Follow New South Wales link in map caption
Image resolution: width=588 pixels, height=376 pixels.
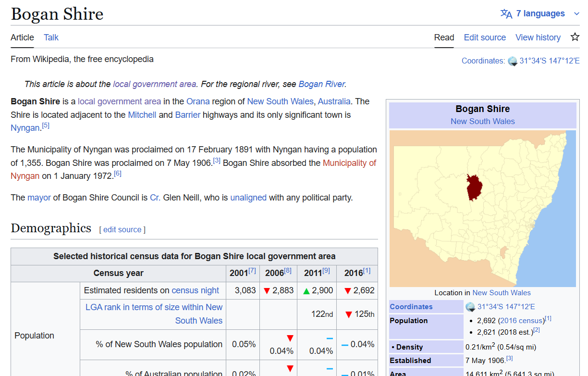click(502, 292)
